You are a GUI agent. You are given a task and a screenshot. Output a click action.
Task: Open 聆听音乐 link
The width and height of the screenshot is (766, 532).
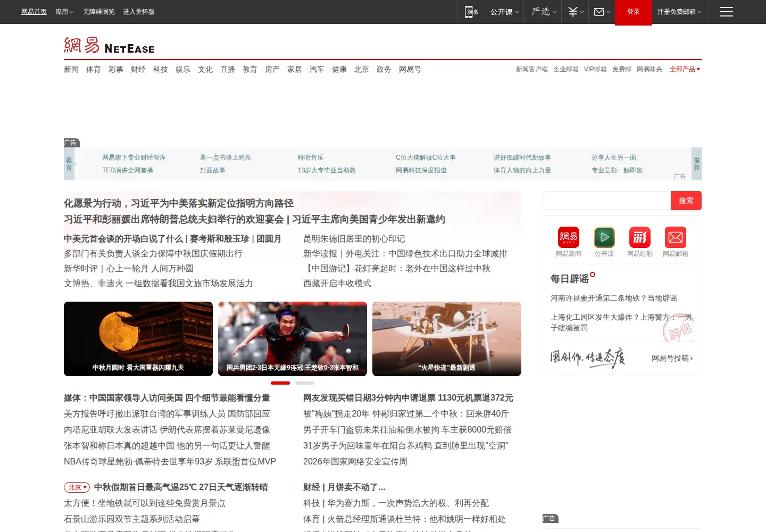click(x=311, y=157)
